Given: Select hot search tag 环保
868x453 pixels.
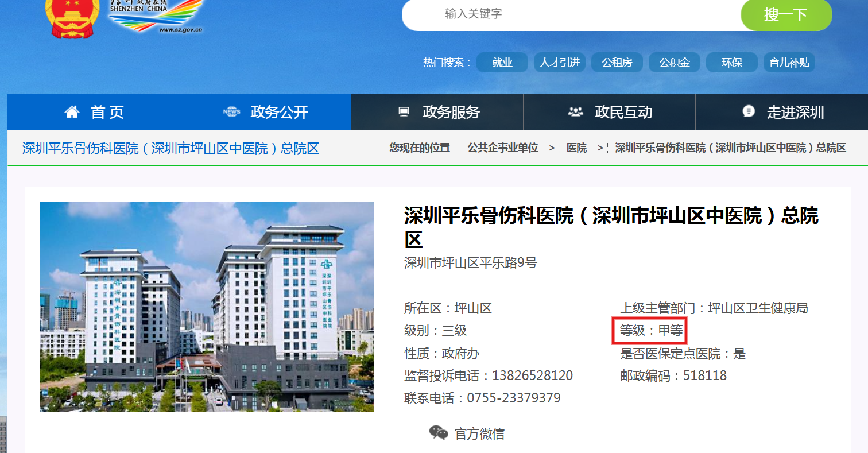Looking at the screenshot, I should point(732,63).
